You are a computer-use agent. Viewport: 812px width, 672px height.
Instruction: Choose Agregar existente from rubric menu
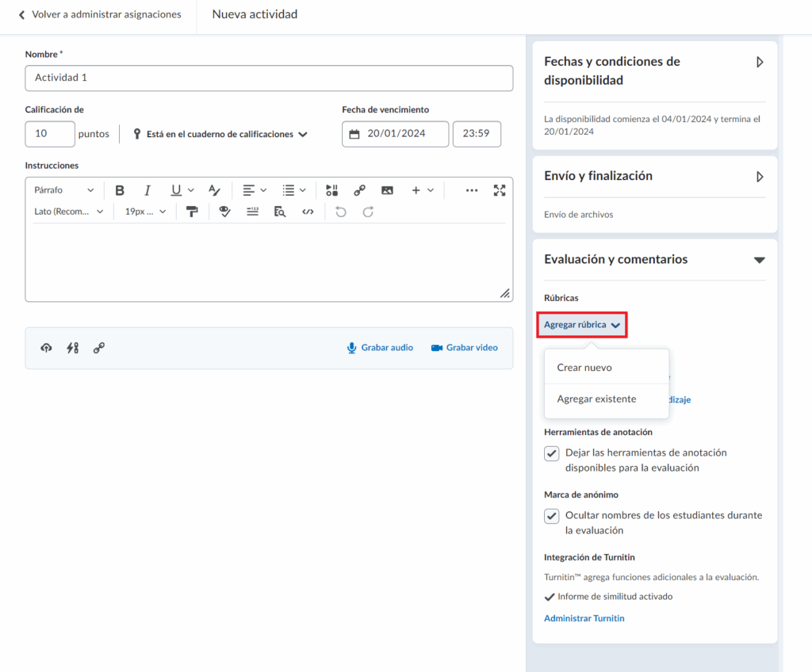(x=596, y=399)
